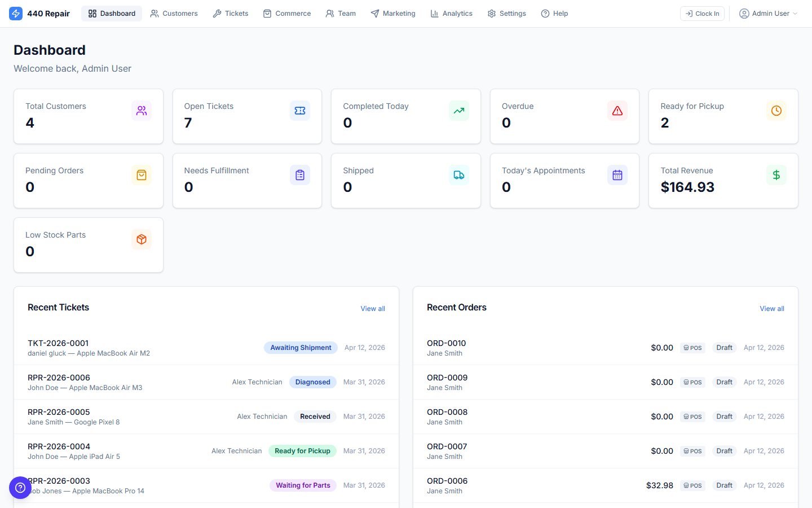Screen dimensions: 812x508
Task: Click the Pending Orders bag icon
Action: coord(142,175)
